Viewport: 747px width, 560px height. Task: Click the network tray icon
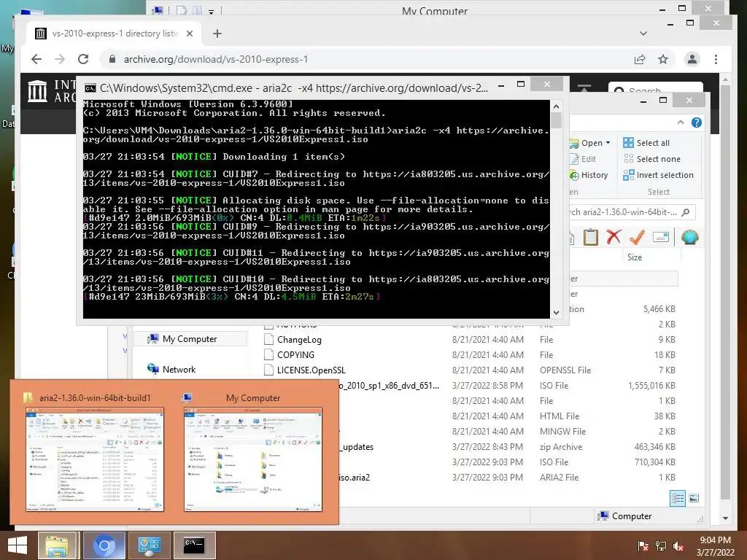[x=661, y=546]
